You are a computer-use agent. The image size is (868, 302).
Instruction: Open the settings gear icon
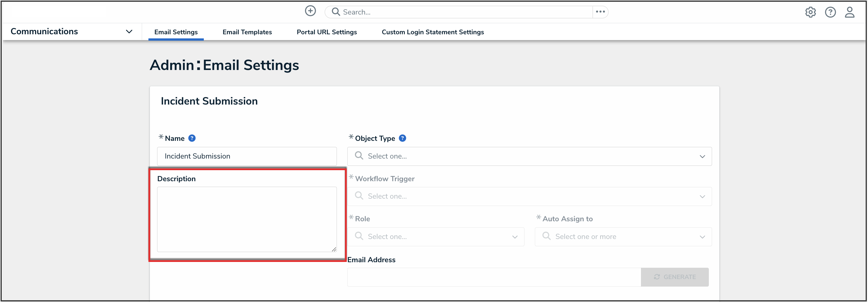pyautogui.click(x=810, y=12)
